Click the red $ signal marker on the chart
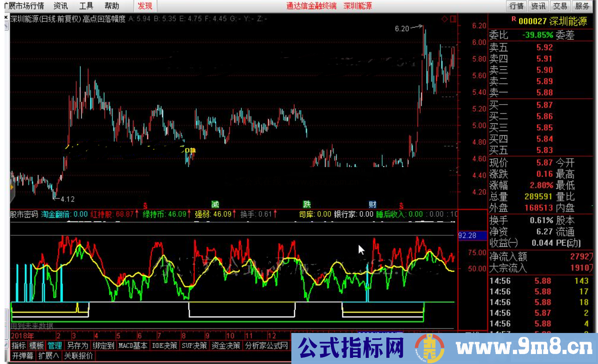Image resolution: width=598 pixels, height=364 pixels. pyautogui.click(x=145, y=205)
